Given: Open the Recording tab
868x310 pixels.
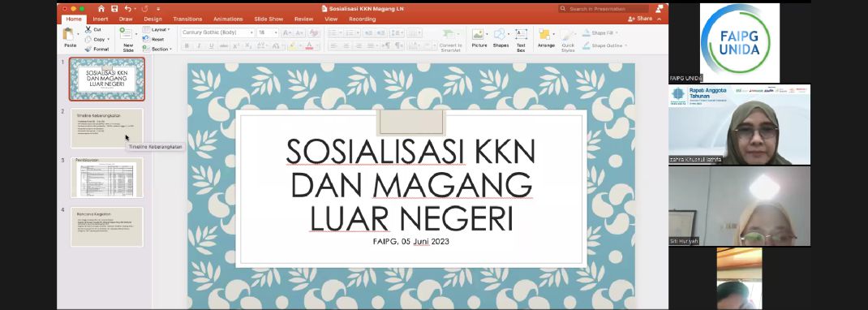Looking at the screenshot, I should [x=362, y=19].
